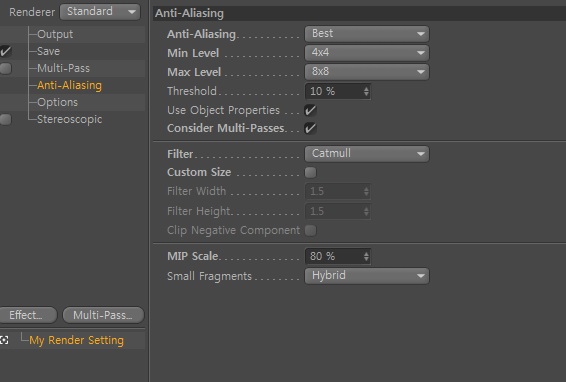Select Options in the settings tree
The width and height of the screenshot is (566, 382).
point(57,102)
